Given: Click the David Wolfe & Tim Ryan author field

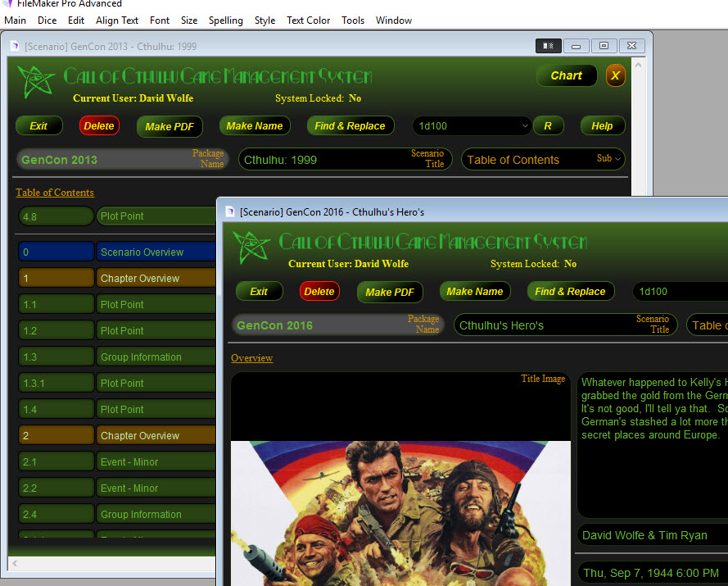Looking at the screenshot, I should coord(653,535).
